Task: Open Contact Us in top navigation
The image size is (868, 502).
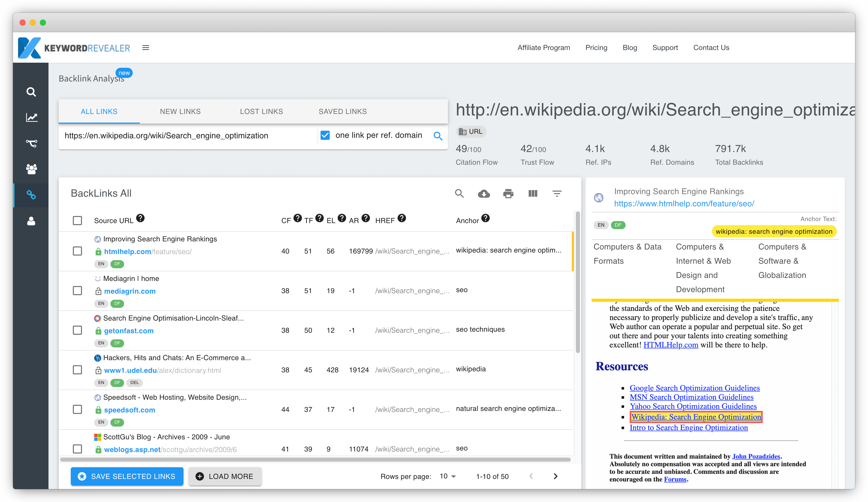Action: (x=711, y=47)
